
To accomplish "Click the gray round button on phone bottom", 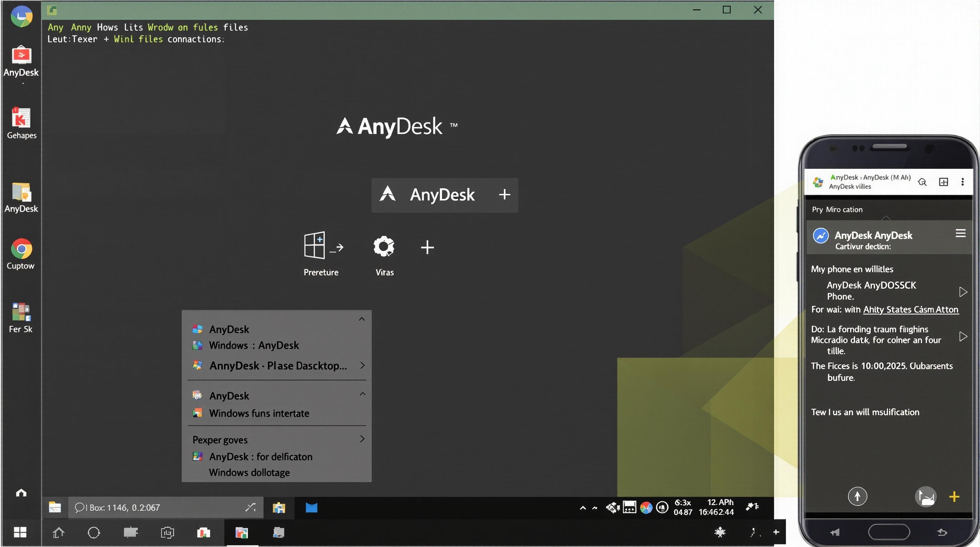I will [x=925, y=496].
